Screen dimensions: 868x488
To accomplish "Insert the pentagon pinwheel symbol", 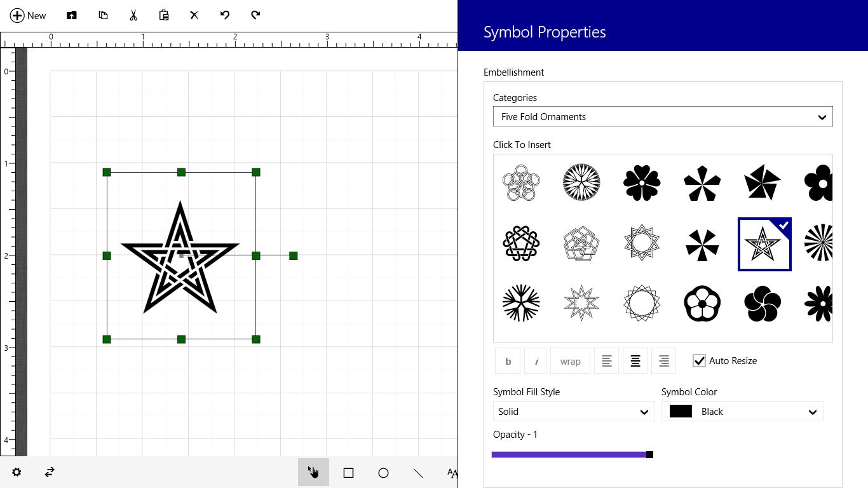I will click(x=763, y=182).
